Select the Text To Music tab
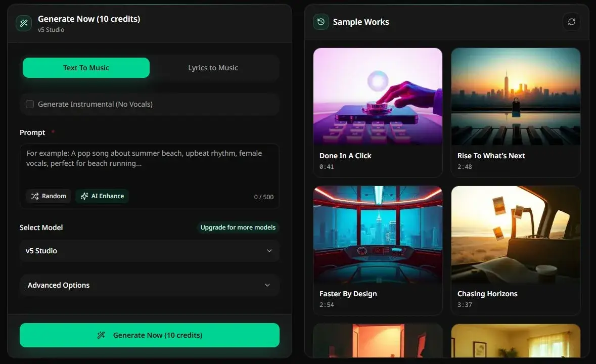Image resolution: width=596 pixels, height=364 pixels. (86, 68)
